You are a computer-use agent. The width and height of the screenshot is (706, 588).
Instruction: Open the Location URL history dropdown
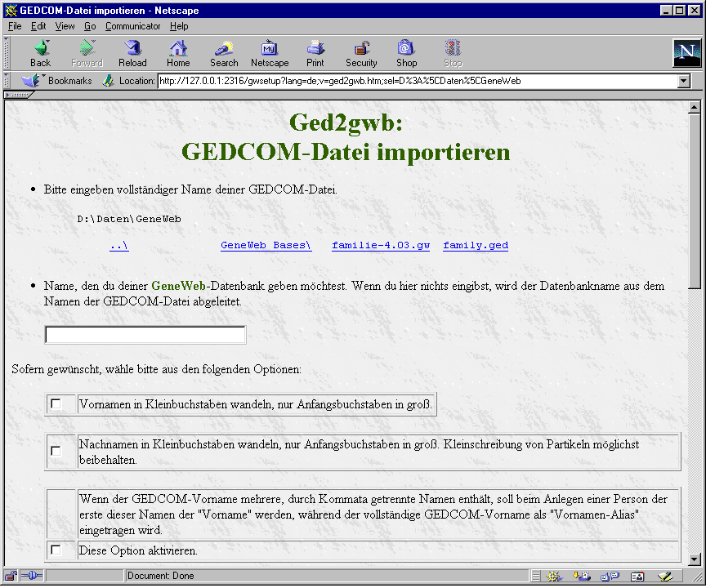click(x=684, y=81)
